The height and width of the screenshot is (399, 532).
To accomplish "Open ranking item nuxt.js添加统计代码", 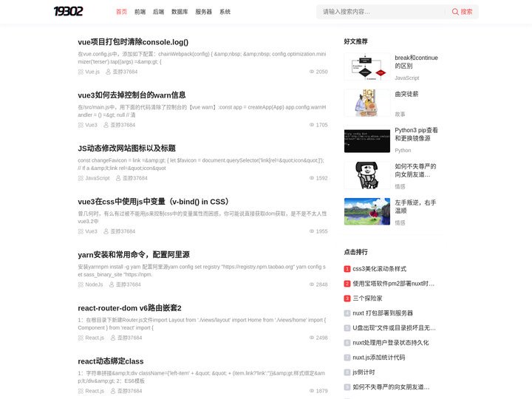I will click(378, 358).
